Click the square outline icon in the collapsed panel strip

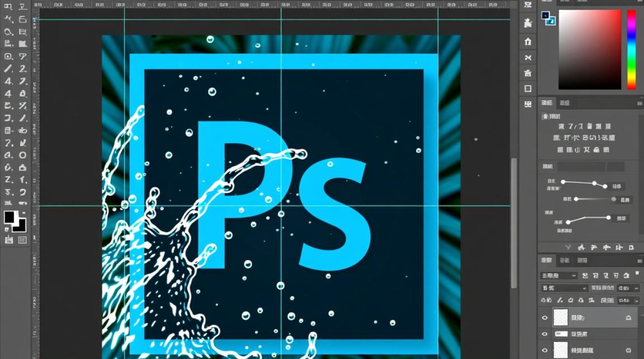pos(528,89)
